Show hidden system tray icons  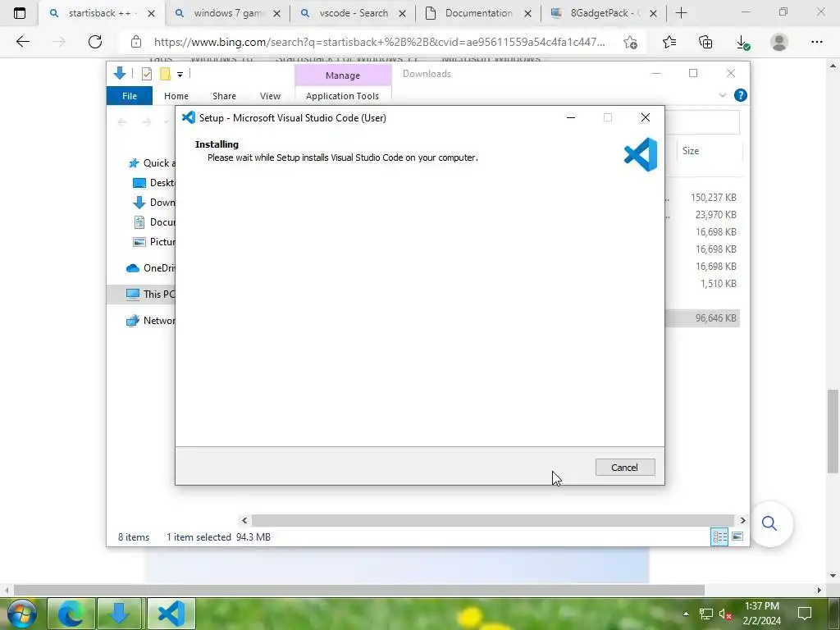pos(686,614)
